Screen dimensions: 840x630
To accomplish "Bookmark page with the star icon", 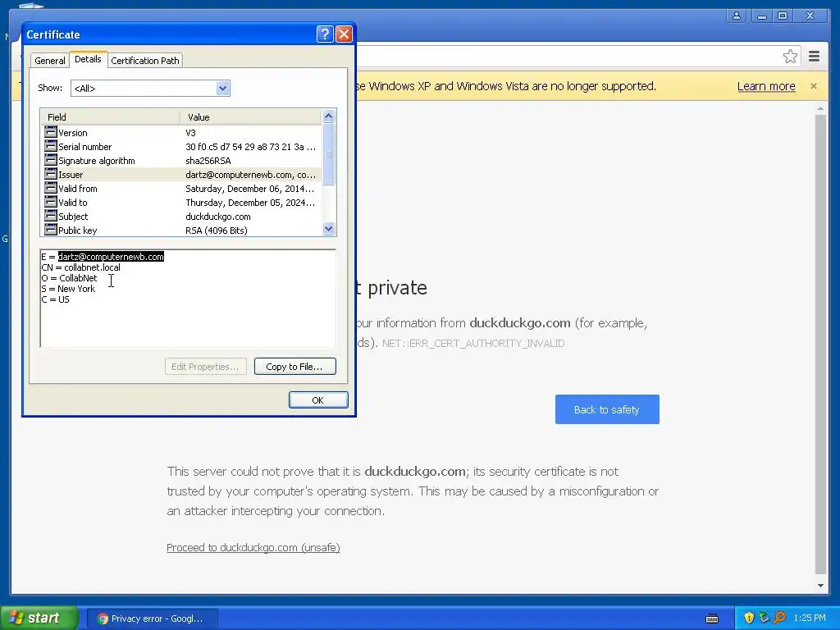I will point(790,57).
